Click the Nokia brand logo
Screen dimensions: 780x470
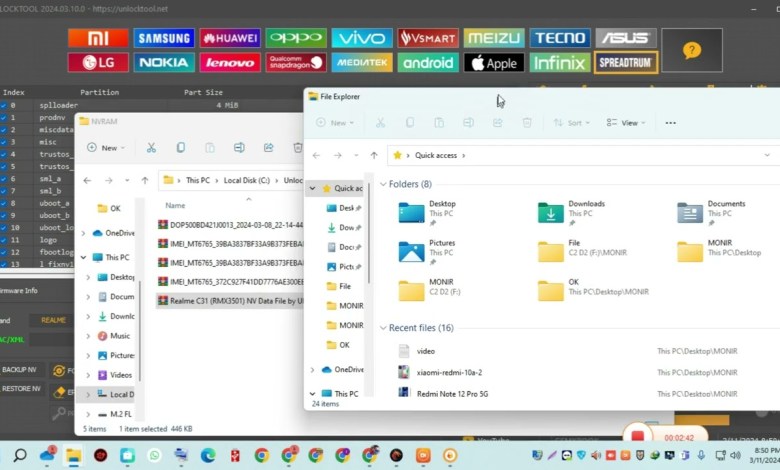click(164, 63)
